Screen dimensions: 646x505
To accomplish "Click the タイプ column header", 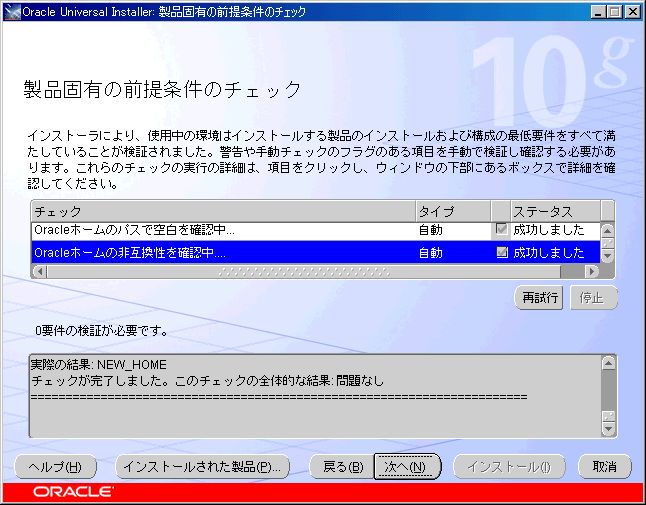I will pyautogui.click(x=453, y=211).
